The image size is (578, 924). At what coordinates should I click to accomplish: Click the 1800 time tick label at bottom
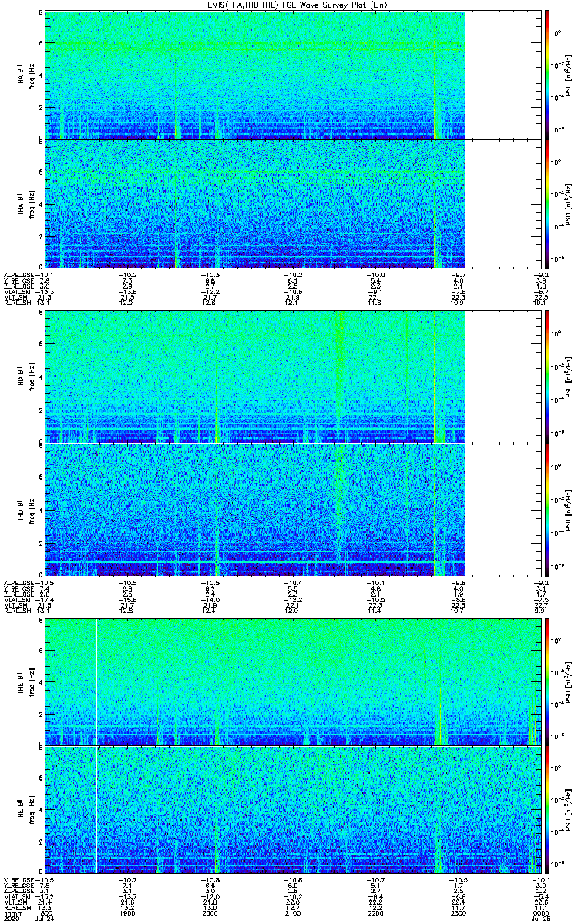[45, 913]
